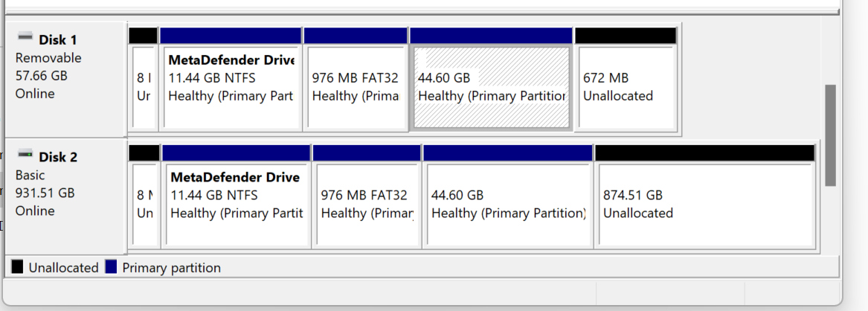Select Disk 2 874.51 GB Unallocated space

point(704,196)
